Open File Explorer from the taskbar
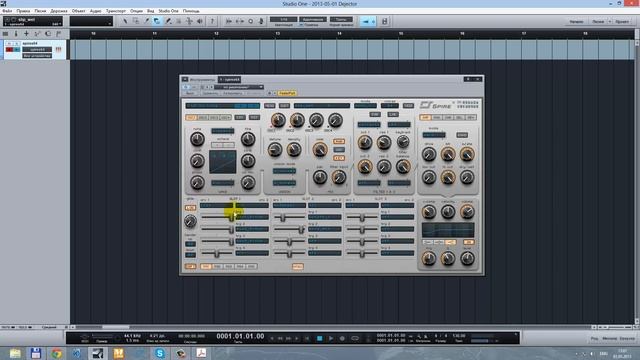 (x=15, y=353)
